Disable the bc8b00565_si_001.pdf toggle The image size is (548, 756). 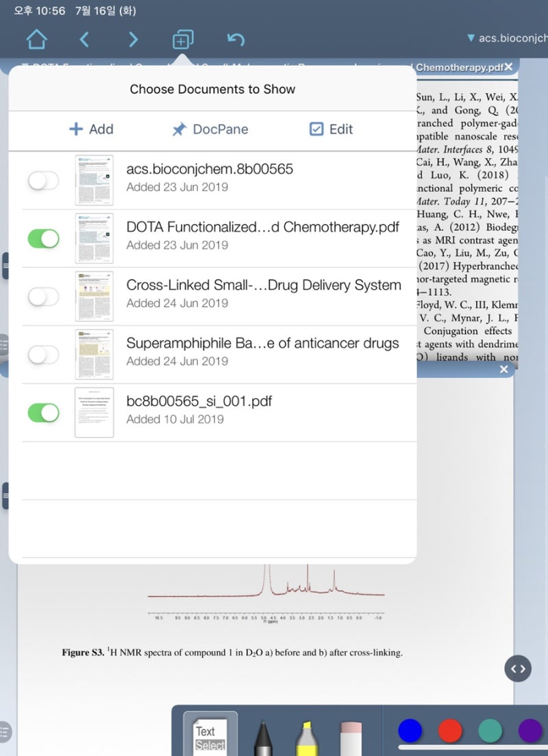[43, 413]
